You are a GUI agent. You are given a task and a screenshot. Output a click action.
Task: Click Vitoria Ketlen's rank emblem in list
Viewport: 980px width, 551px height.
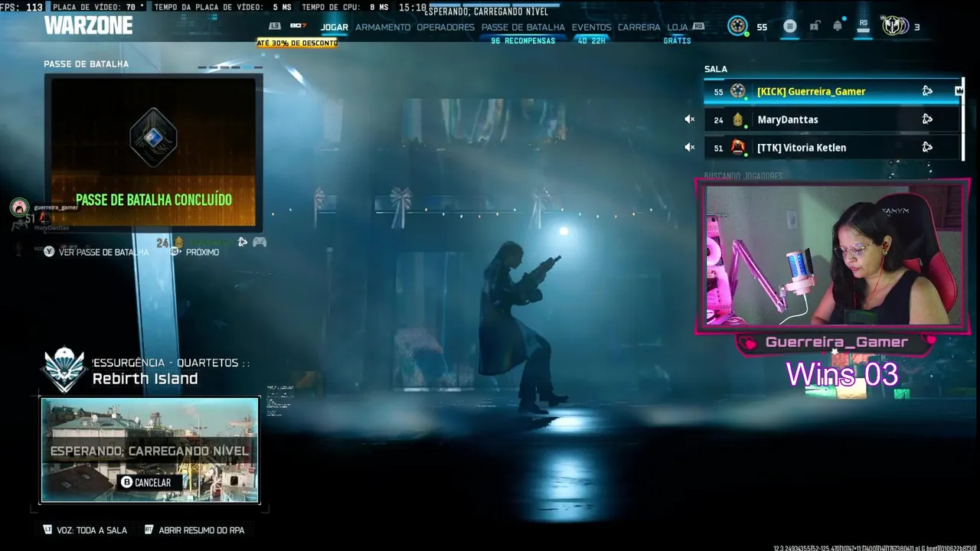click(x=738, y=147)
